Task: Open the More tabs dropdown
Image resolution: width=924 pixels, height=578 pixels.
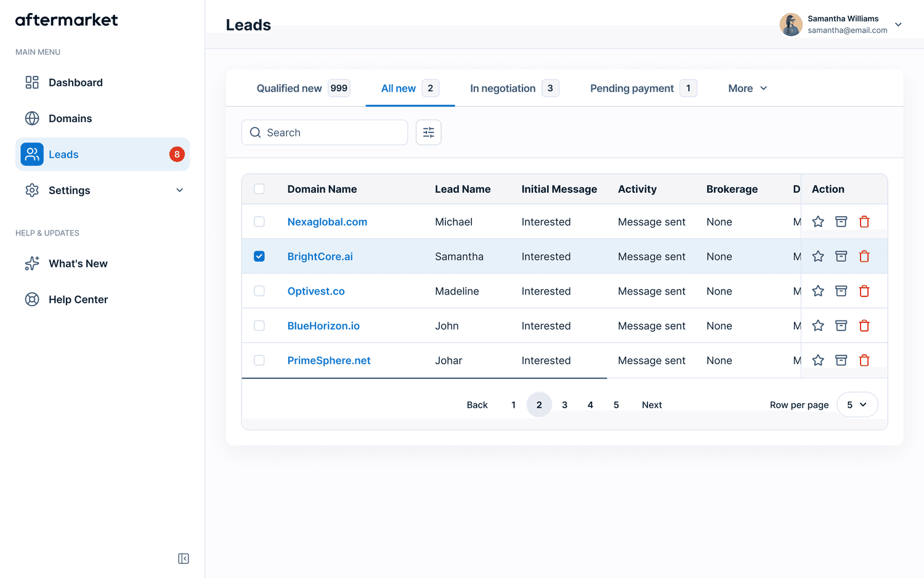Action: tap(748, 88)
